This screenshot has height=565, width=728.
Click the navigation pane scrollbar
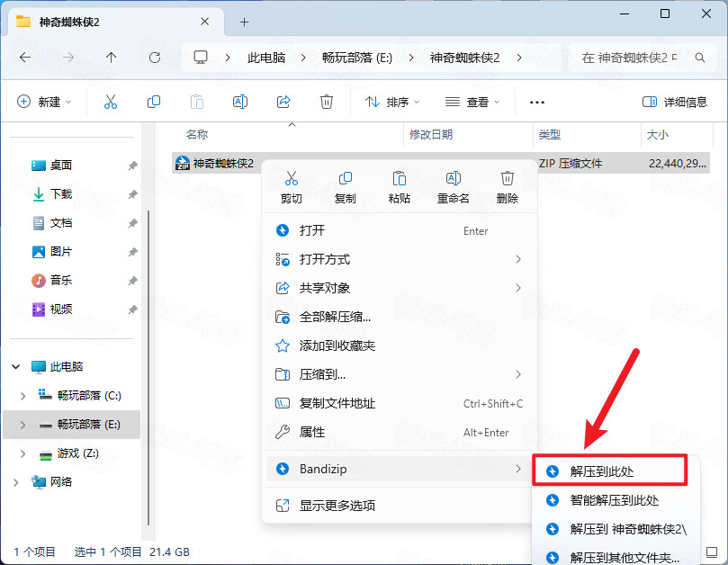pos(148,367)
